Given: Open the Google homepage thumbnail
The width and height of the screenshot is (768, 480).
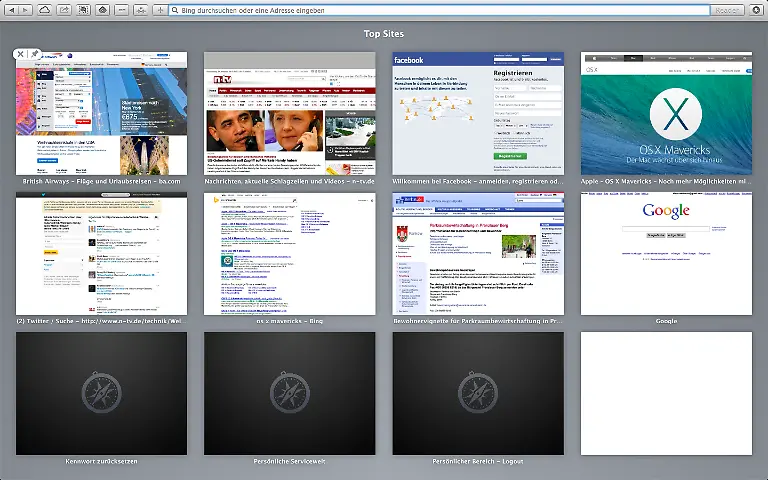Looking at the screenshot, I should [x=666, y=254].
